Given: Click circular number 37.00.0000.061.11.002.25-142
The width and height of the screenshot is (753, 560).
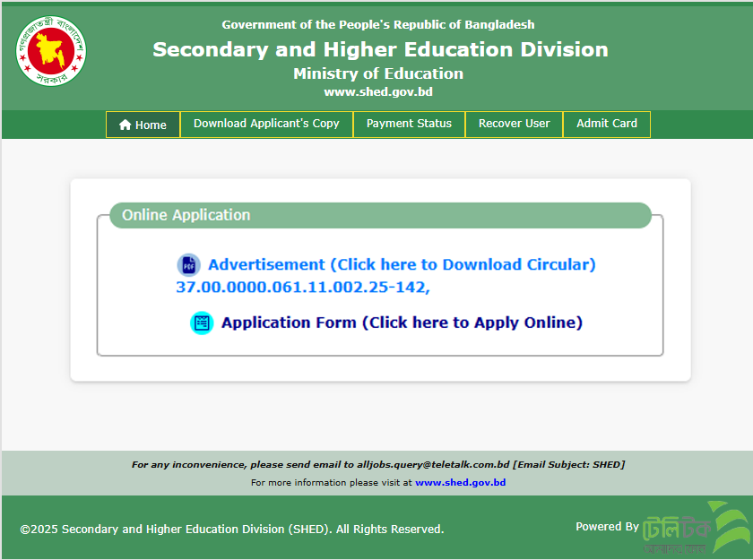Looking at the screenshot, I should (302, 288).
